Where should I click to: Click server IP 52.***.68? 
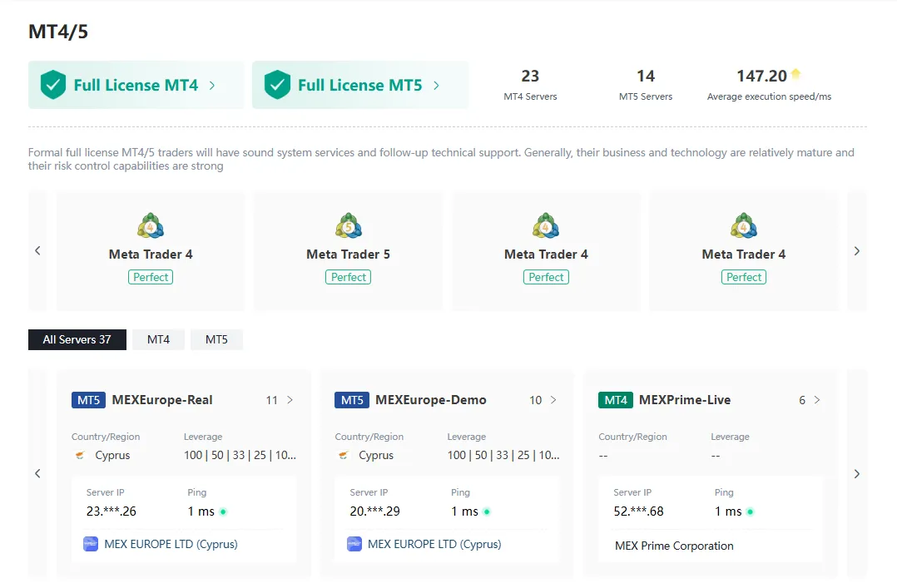coord(638,511)
